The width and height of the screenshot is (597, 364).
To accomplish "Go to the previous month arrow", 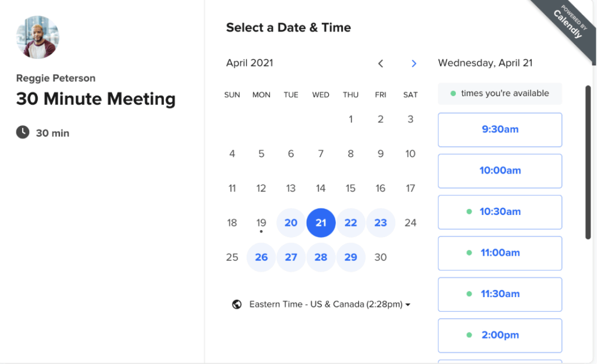I will [381, 63].
